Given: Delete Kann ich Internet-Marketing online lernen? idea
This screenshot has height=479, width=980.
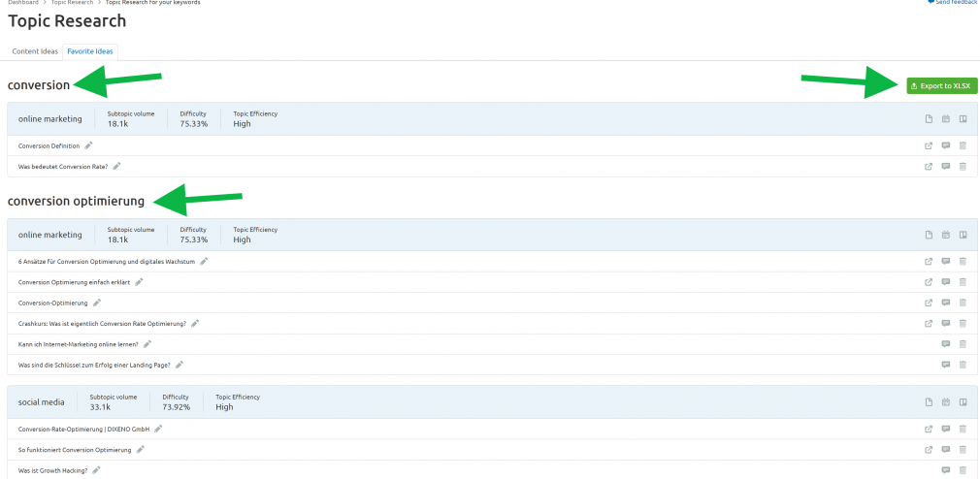Looking at the screenshot, I should click(963, 343).
